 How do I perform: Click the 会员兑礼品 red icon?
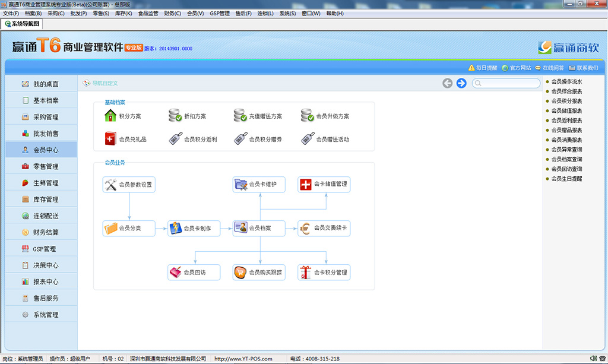111,140
